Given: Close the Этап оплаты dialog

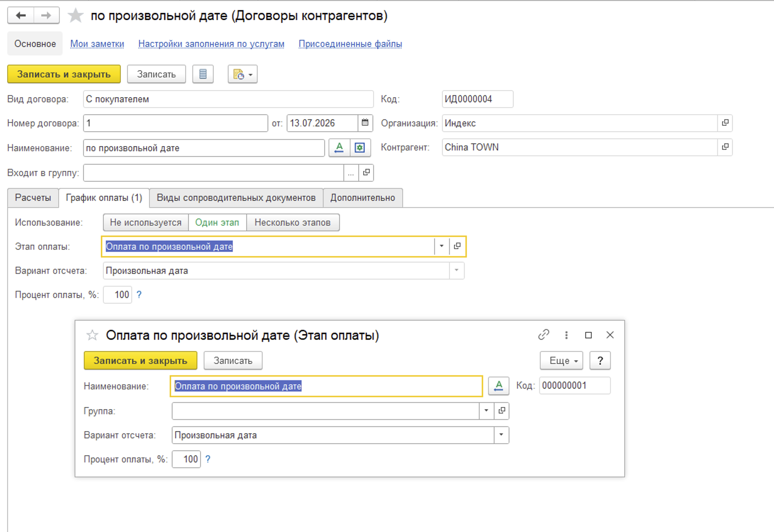Looking at the screenshot, I should [x=610, y=335].
